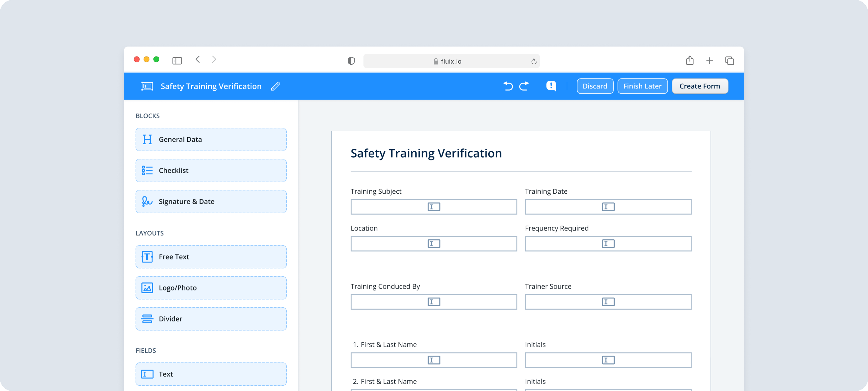Image resolution: width=868 pixels, height=391 pixels.
Task: Click the browser share icon
Action: pyautogui.click(x=689, y=61)
